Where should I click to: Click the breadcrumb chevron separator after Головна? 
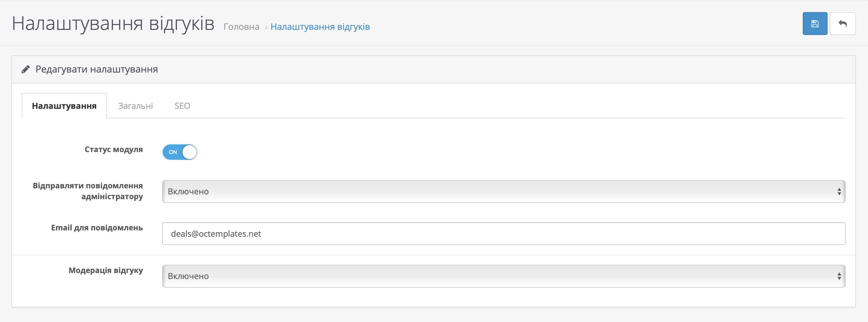coord(266,27)
